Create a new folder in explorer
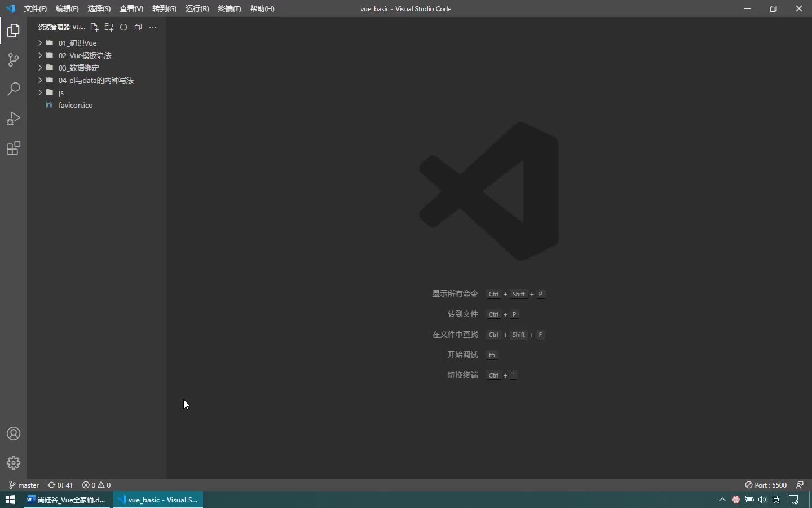812x508 pixels. click(109, 27)
